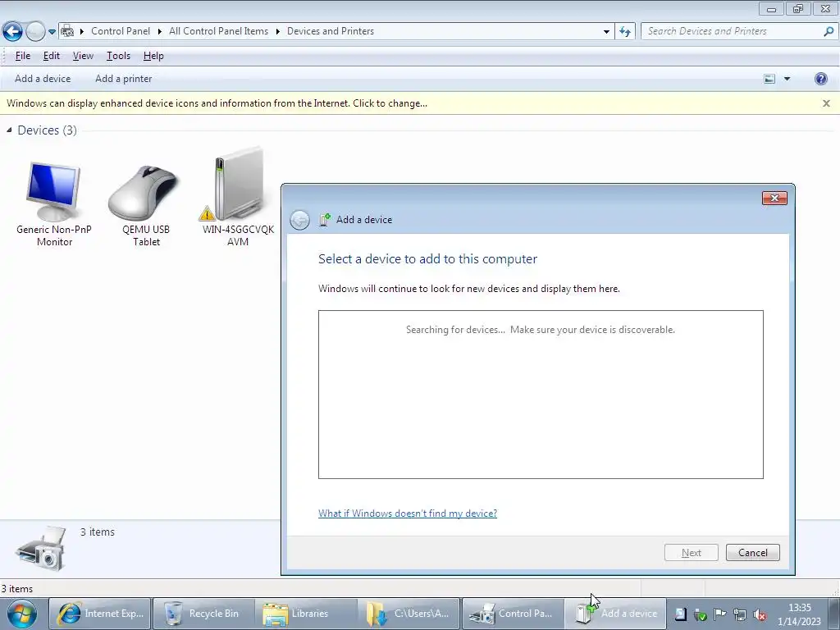
Task: Click the Next button in the wizard
Action: 691,552
